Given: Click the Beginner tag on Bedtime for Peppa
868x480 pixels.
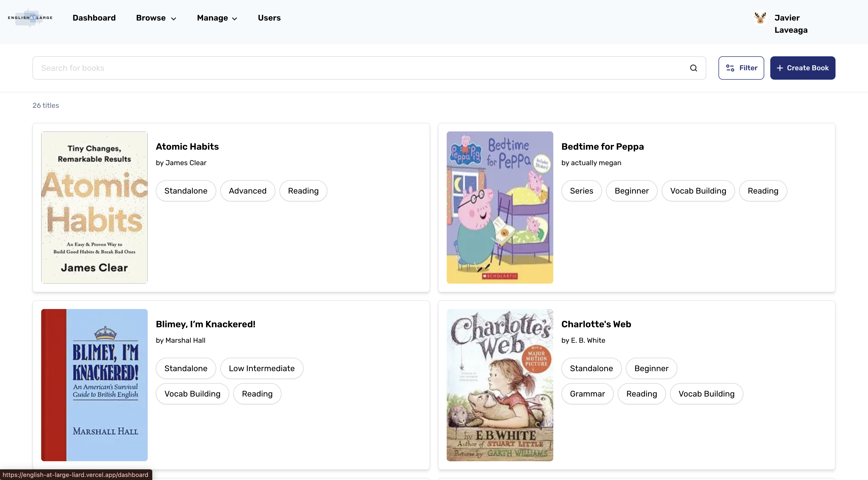Looking at the screenshot, I should click(x=631, y=191).
